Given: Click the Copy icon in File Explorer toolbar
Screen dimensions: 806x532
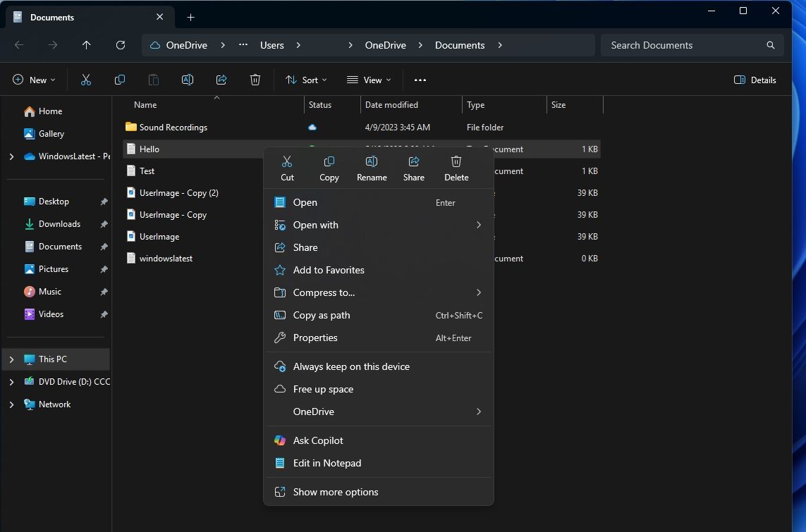Looking at the screenshot, I should (x=120, y=80).
